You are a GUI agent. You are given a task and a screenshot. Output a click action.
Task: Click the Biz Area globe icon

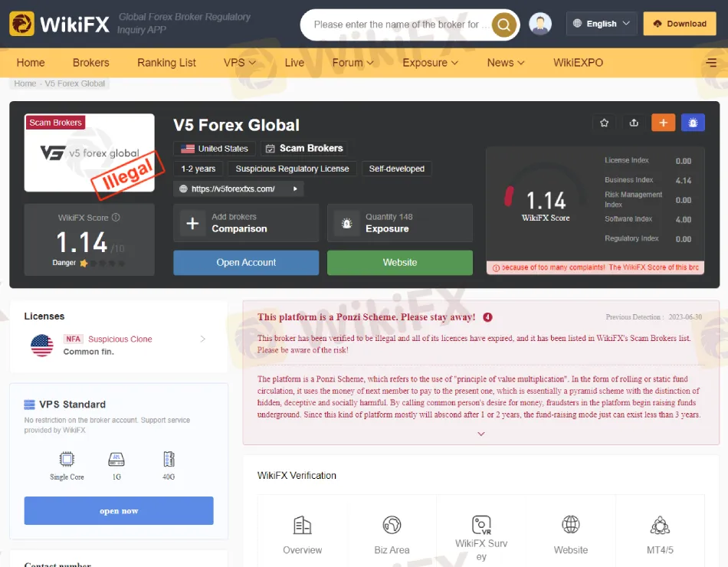(392, 525)
